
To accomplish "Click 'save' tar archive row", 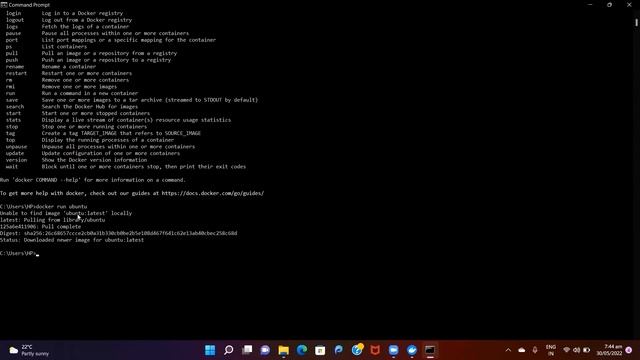I will pyautogui.click(x=132, y=100).
